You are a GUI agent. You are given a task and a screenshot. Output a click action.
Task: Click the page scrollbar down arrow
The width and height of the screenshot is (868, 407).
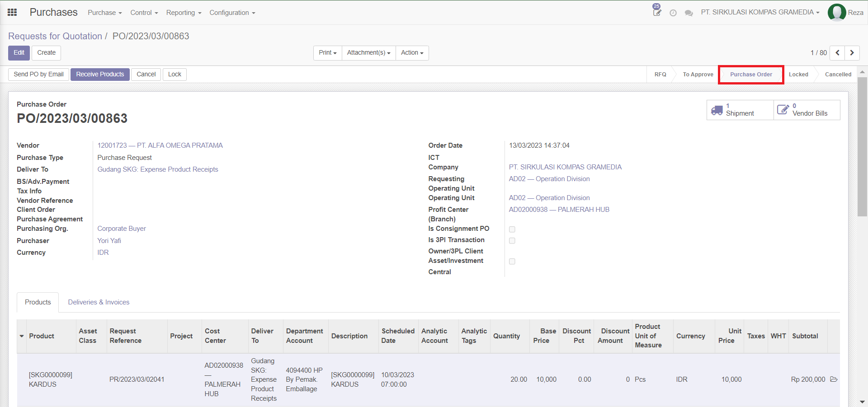[862, 402]
